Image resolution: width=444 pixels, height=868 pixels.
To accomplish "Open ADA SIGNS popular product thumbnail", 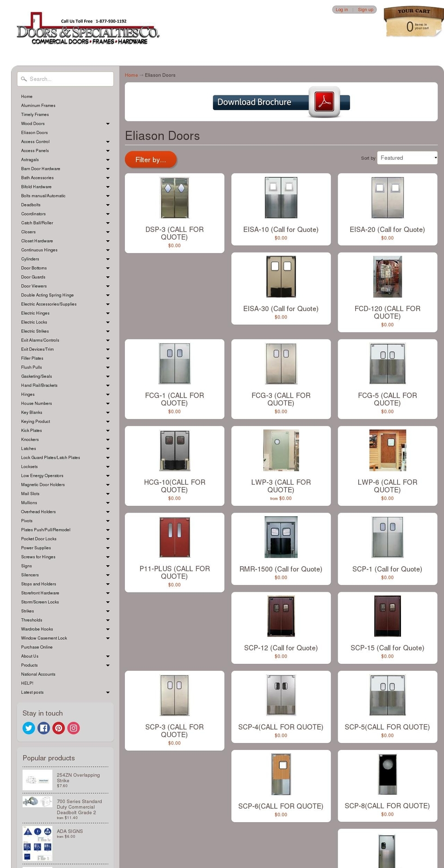I will pos(37,844).
